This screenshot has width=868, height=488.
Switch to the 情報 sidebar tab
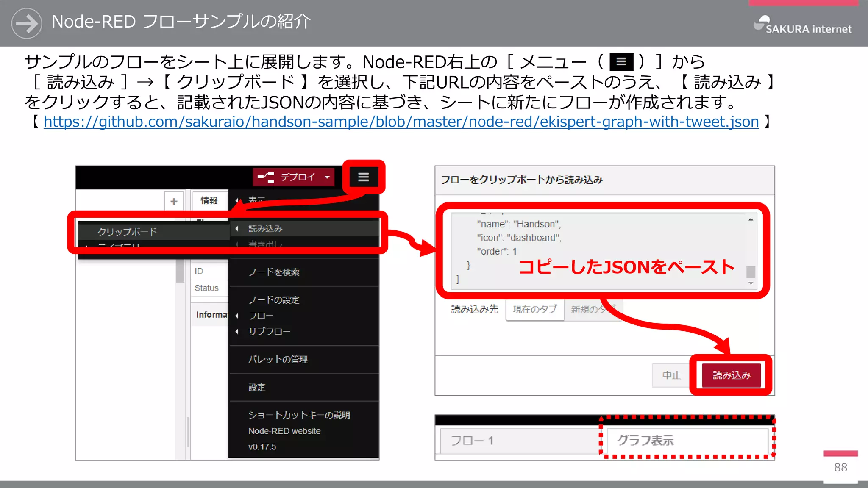coord(209,200)
